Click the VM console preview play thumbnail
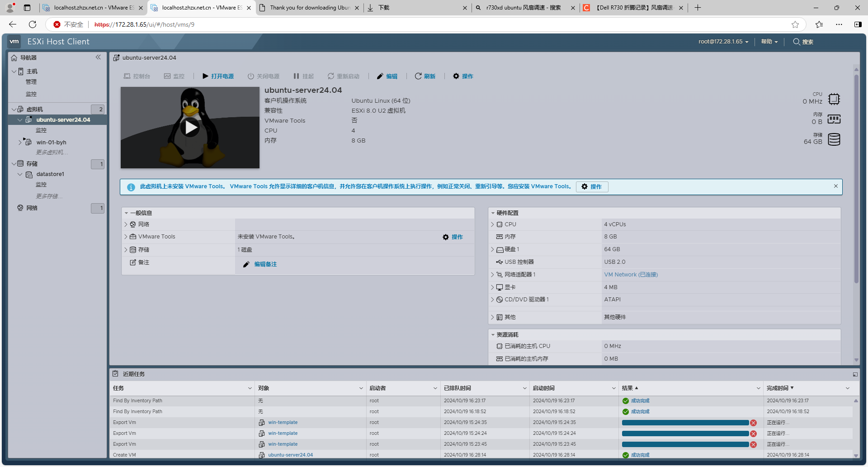 (190, 128)
